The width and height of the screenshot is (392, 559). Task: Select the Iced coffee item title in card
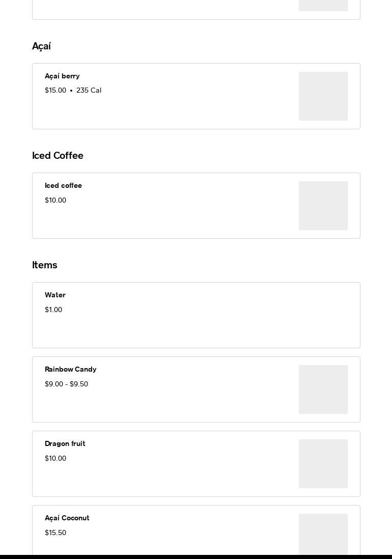pyautogui.click(x=63, y=186)
